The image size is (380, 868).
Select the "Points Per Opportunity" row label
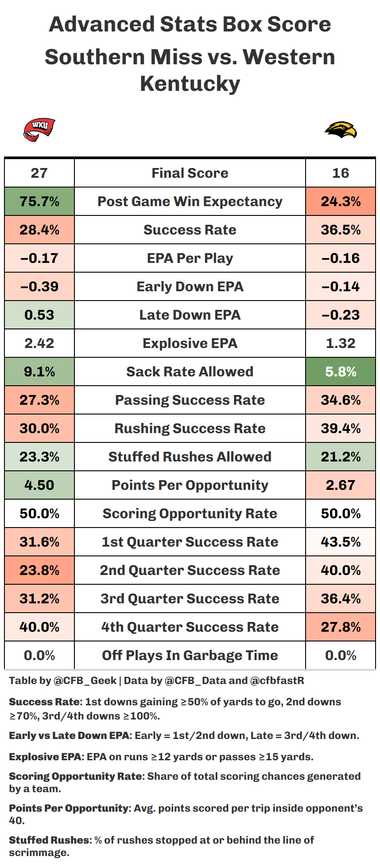point(190,485)
